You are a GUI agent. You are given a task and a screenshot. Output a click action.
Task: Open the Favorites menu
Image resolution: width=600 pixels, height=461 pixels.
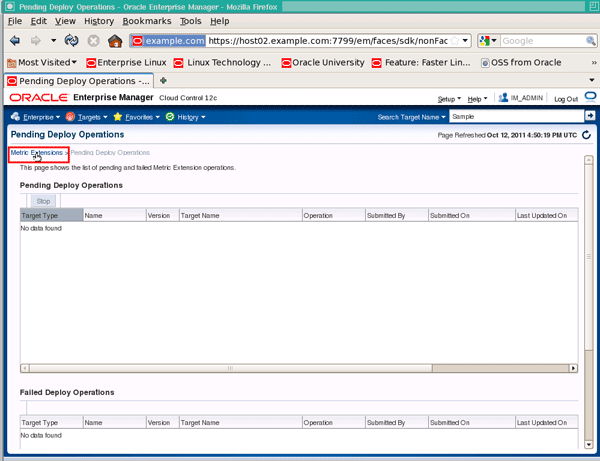click(x=136, y=117)
